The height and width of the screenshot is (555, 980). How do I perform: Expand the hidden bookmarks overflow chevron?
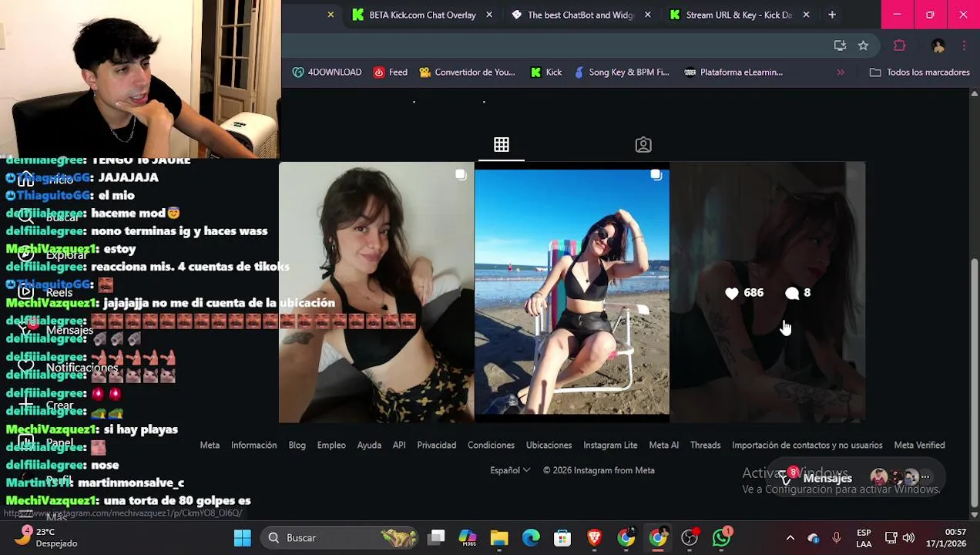(x=841, y=72)
